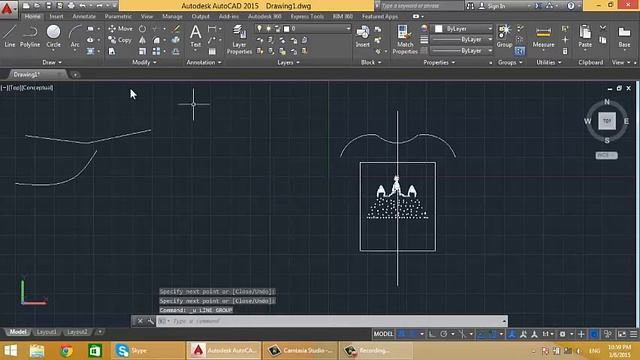Open the annotation scale 1:1 dropdown
Image resolution: width=640 pixels, height=360 pixels.
[547, 334]
